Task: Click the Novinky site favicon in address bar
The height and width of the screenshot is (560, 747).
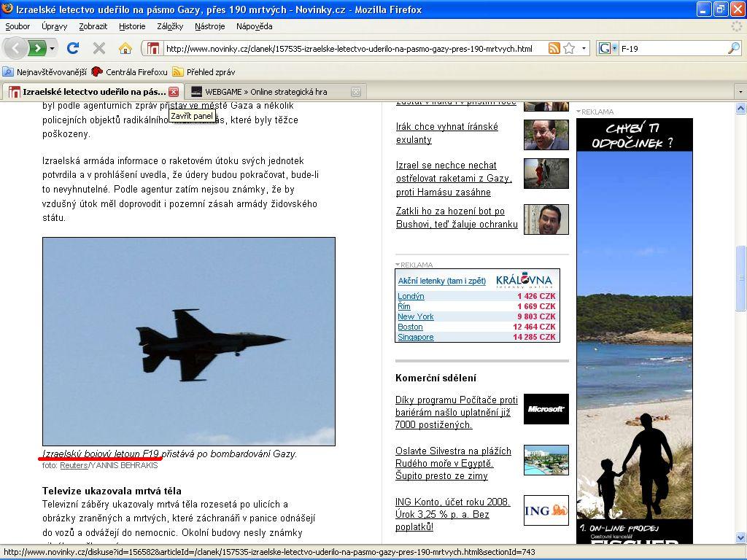Action: [x=153, y=48]
